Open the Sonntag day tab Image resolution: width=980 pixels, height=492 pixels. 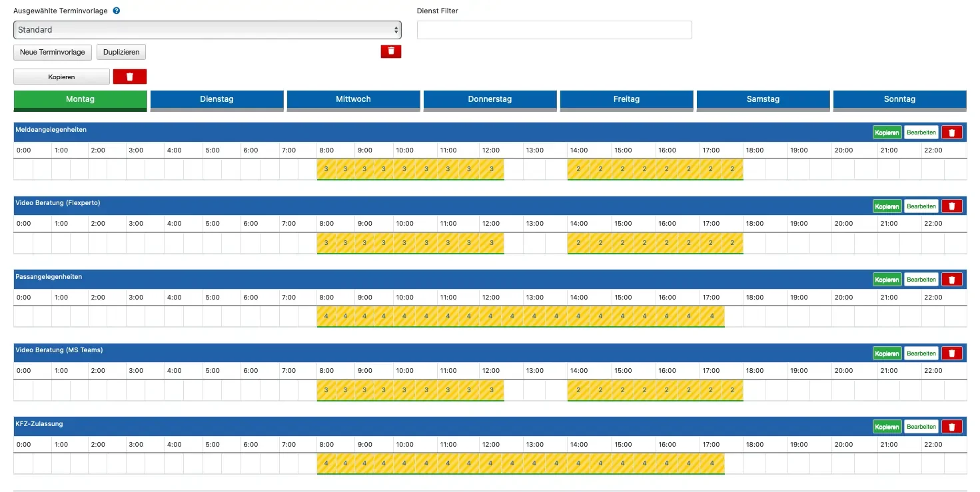899,99
